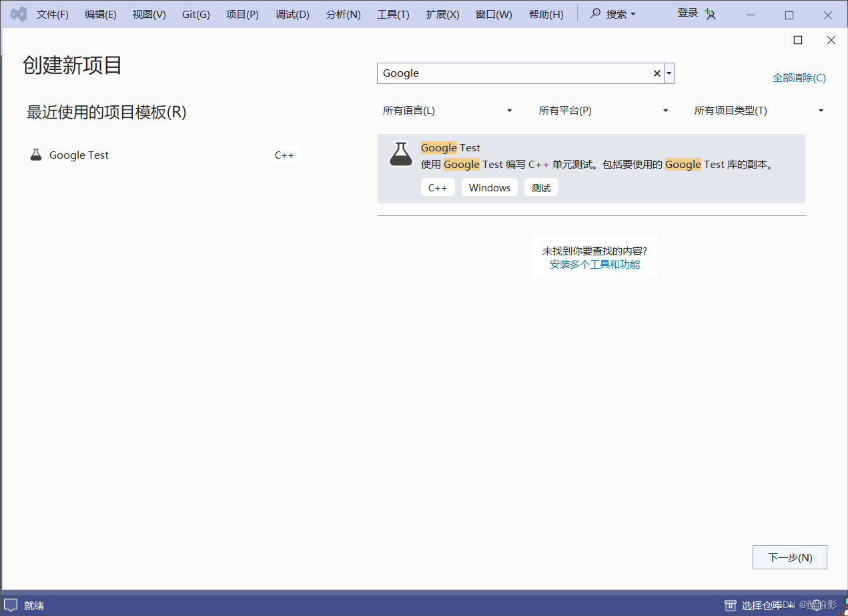Click 登录 to sign in
Viewport: 848px width, 616px height.
coord(688,13)
